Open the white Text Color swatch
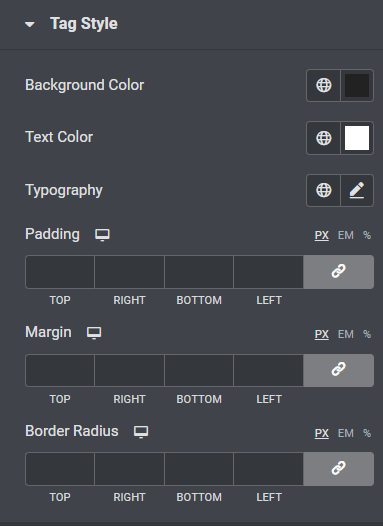The image size is (383, 526). (357, 138)
